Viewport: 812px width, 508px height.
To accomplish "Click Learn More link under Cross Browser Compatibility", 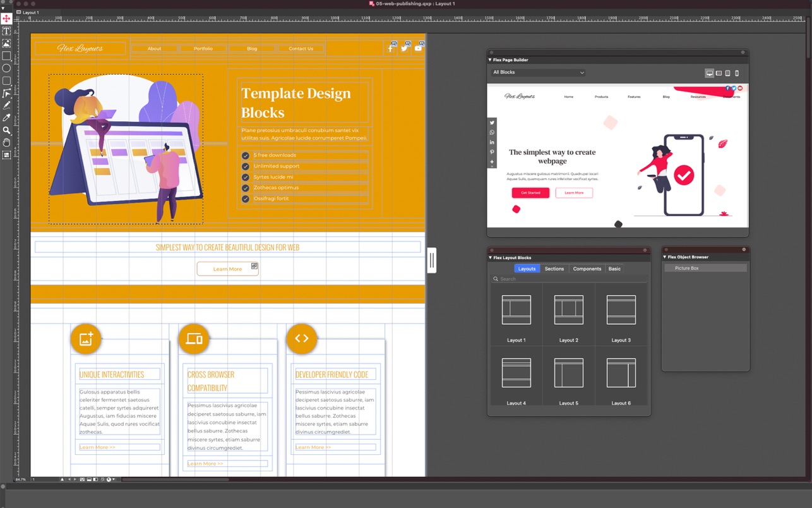I will [x=205, y=464].
